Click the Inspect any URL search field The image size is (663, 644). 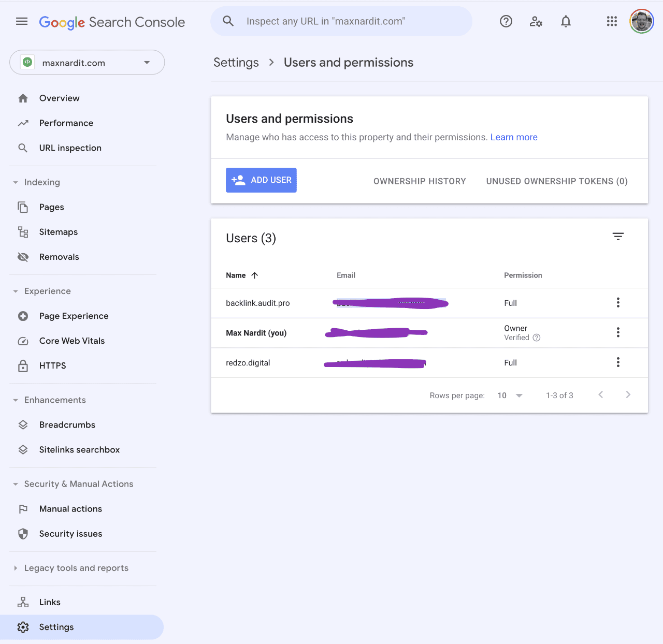[341, 21]
